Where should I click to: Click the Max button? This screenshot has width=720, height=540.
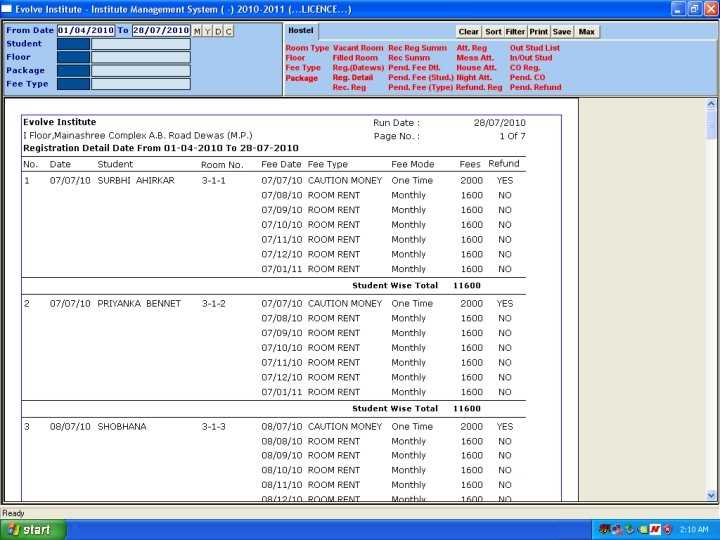tap(587, 32)
